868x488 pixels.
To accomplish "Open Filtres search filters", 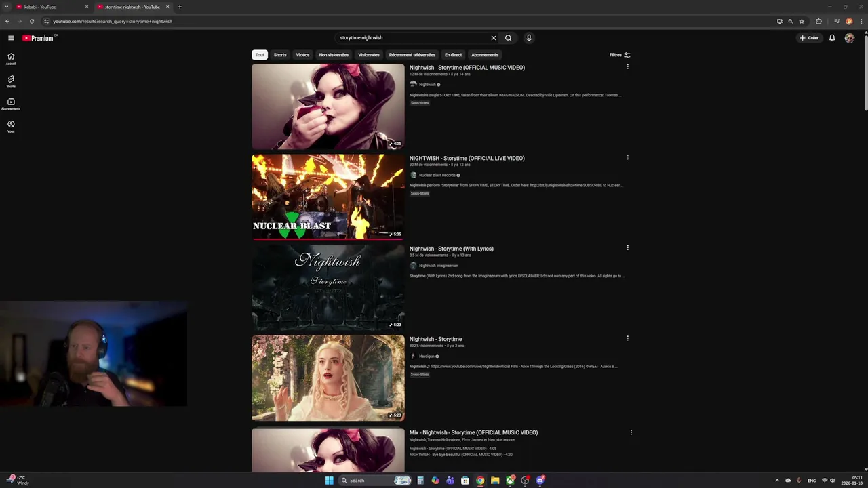I will [x=620, y=55].
